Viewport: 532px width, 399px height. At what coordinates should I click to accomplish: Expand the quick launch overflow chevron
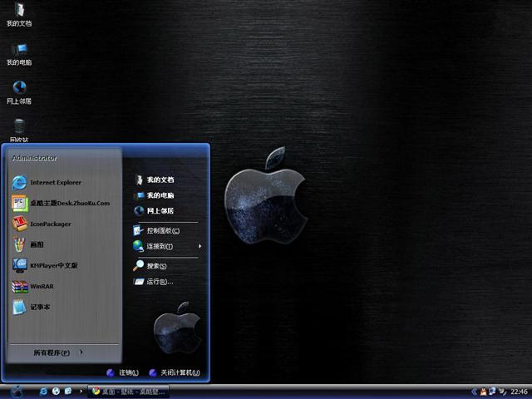coord(80,391)
